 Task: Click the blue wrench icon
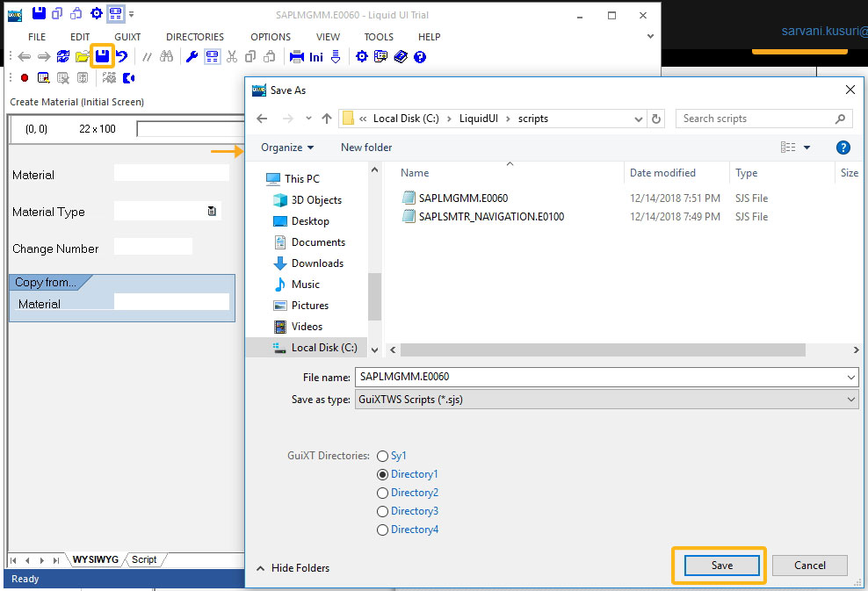pos(192,56)
